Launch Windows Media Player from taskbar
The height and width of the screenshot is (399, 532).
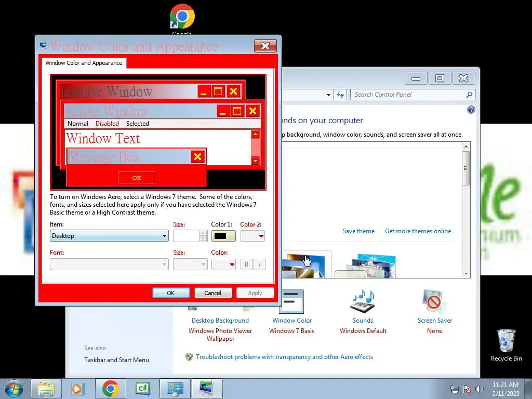[x=77, y=389]
